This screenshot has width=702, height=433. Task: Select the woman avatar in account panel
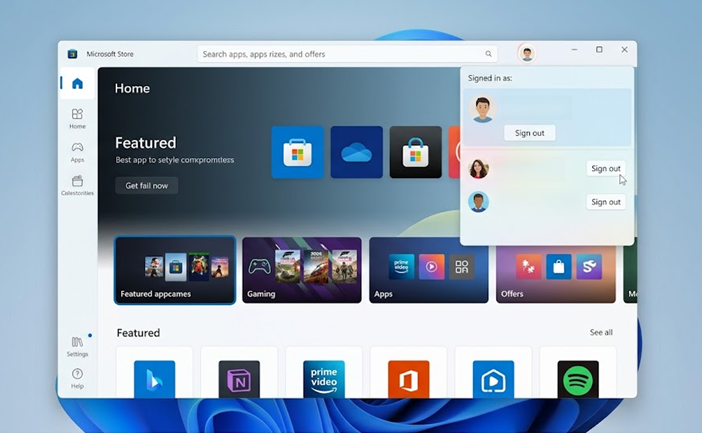click(479, 169)
